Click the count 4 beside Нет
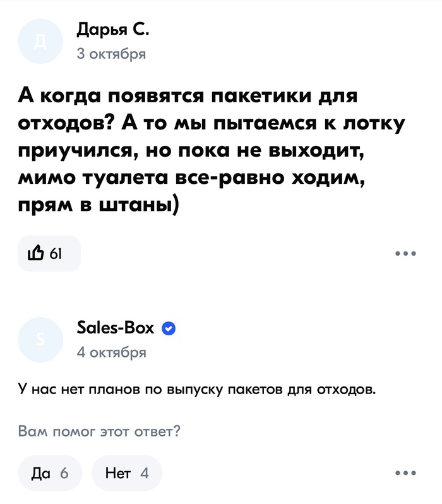Viewport: 442px width, 504px height. (145, 473)
